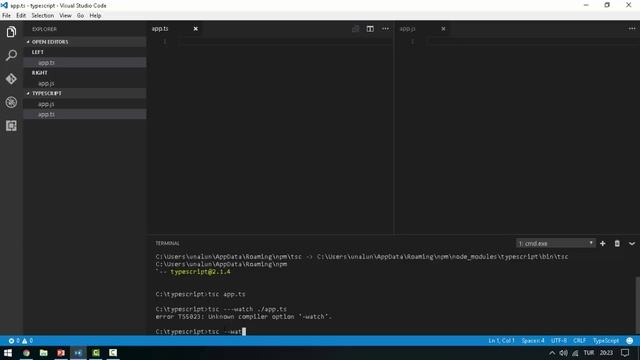Screen dimensions: 640x360
Task: Show hidden system tray icons
Action: click(552, 353)
